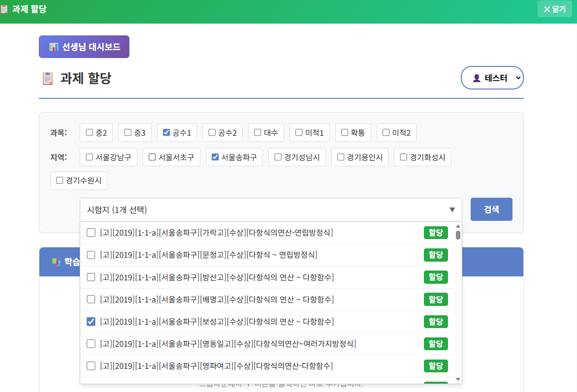Viewport: 577px width, 392px height.
Task: Click the 할당 button for the 보성고 exam
Action: tap(436, 321)
